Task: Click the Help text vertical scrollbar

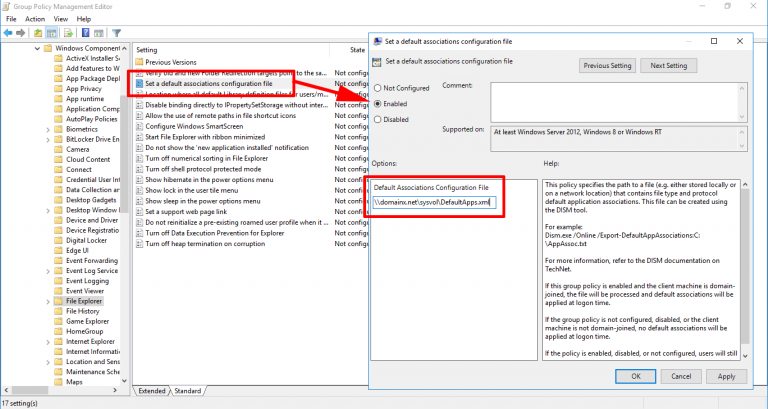Action: pos(745,270)
